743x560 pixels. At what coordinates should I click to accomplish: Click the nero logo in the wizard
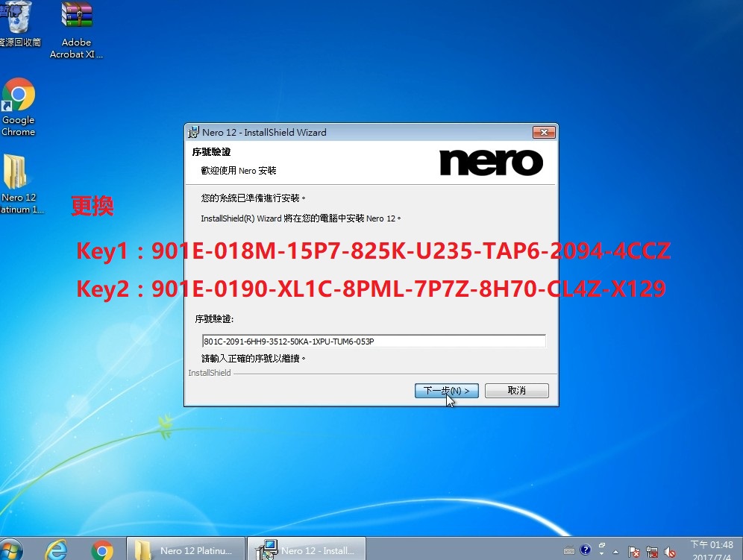pos(492,163)
